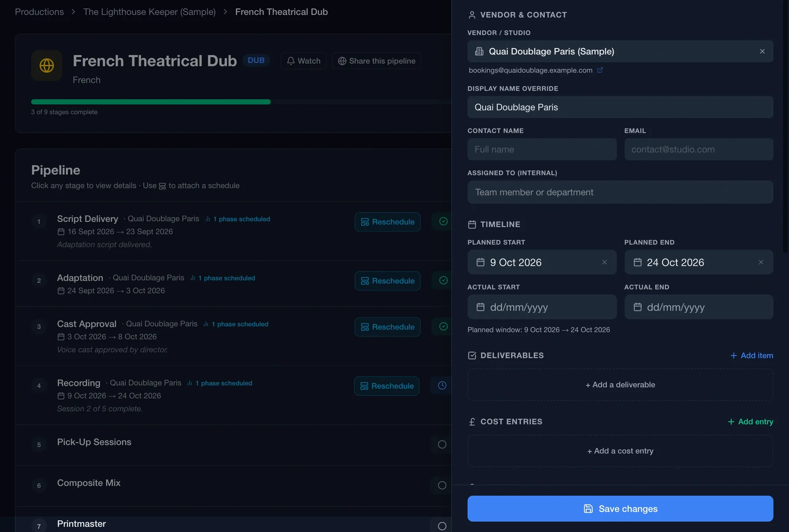This screenshot has height=532, width=789.
Task: Reschedule the Cast Approval stage
Action: pos(387,327)
